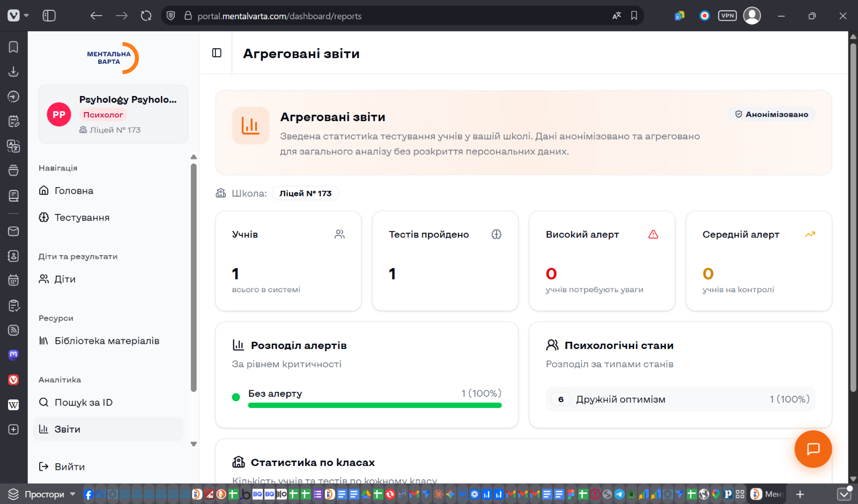
Task: Click the Статистика по класах heading
Action: 313,462
